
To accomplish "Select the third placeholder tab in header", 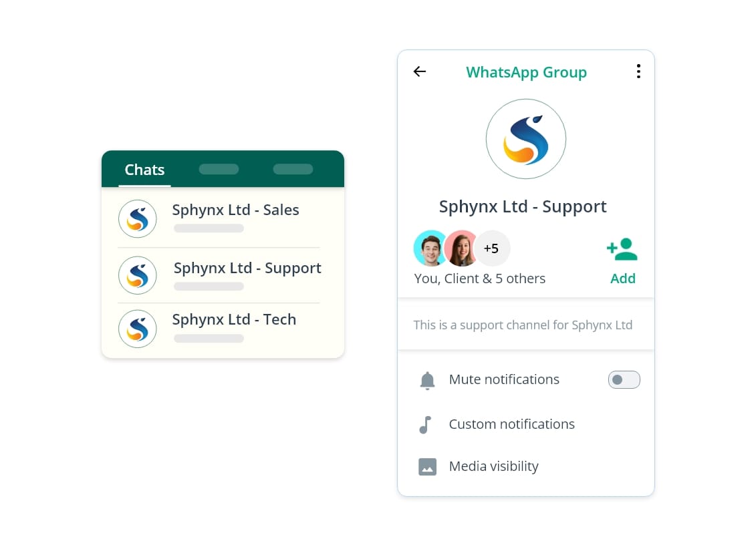I will (293, 169).
